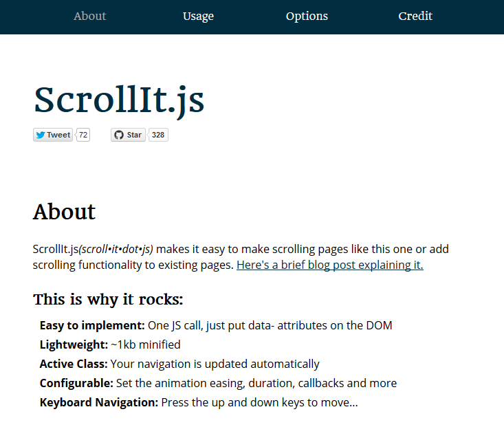Click the Tweet button
This screenshot has height=427, width=504.
pyautogui.click(x=53, y=135)
